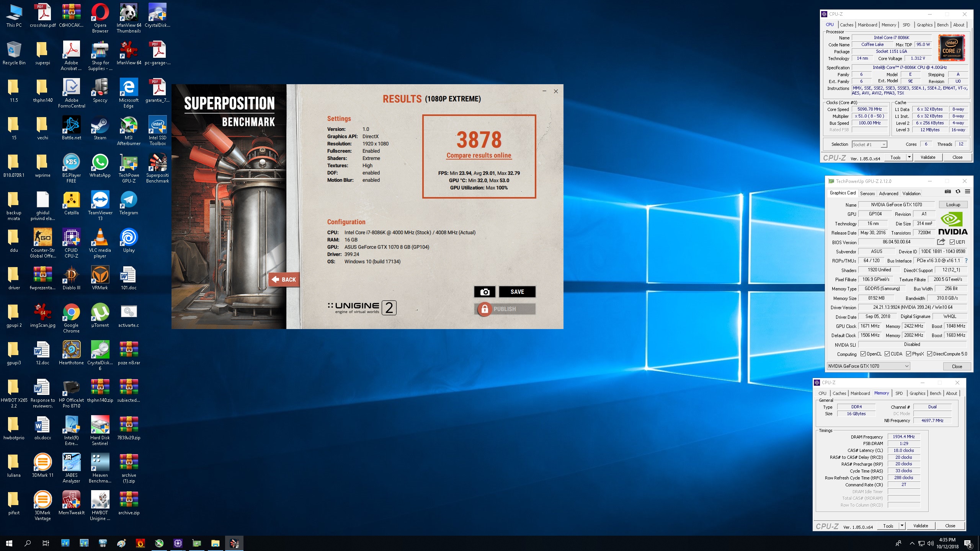Image resolution: width=980 pixels, height=551 pixels.
Task: Open the Opera Browser desktop icon
Action: click(x=100, y=18)
